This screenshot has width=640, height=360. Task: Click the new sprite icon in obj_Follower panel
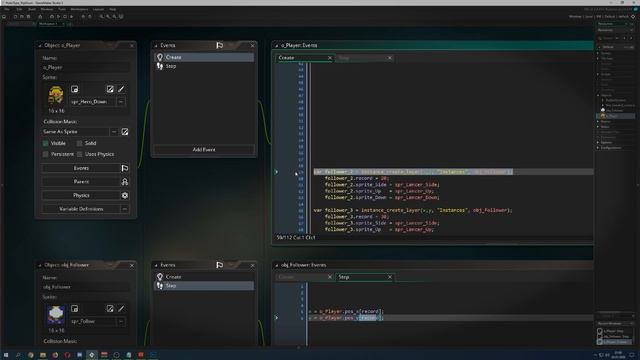pos(74,309)
